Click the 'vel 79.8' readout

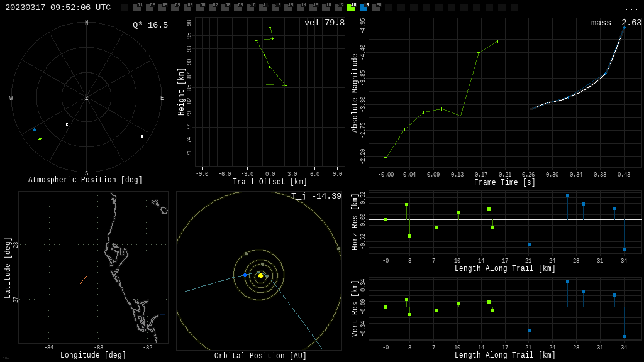tap(325, 23)
